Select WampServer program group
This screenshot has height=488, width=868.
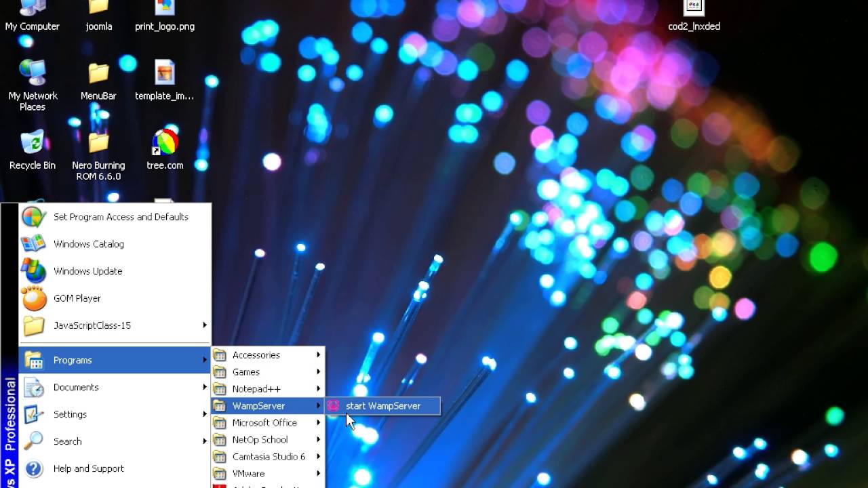(x=268, y=406)
